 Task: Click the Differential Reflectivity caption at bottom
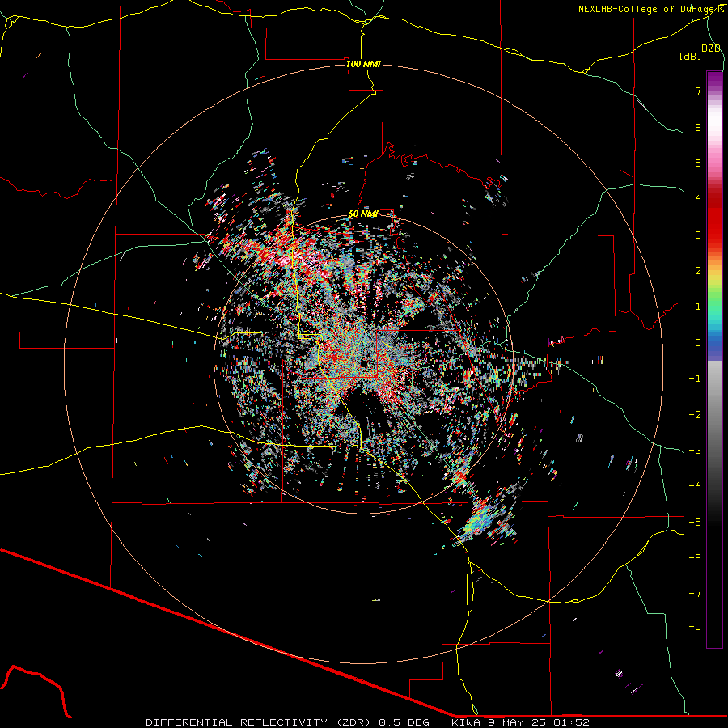(x=367, y=722)
